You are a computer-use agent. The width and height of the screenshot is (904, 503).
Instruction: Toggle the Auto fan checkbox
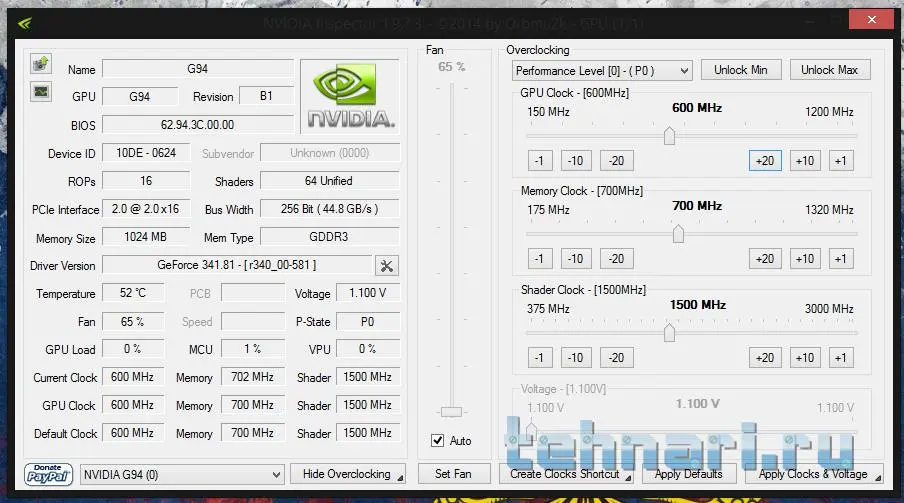coord(438,441)
